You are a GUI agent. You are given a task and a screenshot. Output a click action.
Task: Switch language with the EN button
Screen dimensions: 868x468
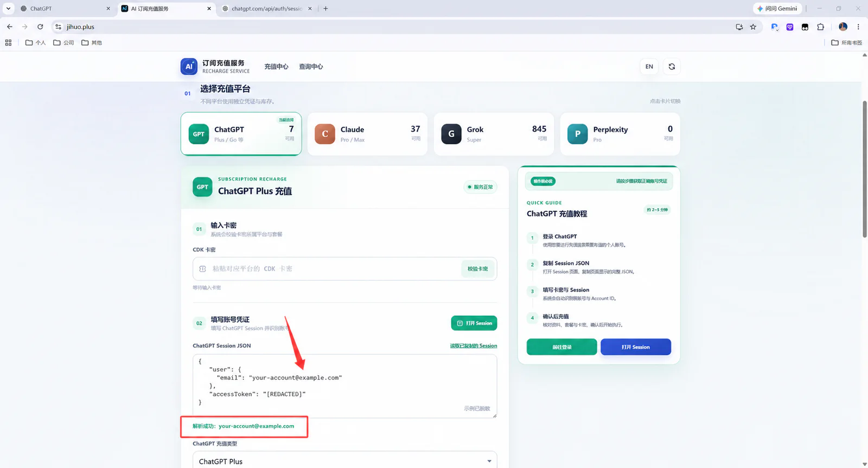click(649, 66)
